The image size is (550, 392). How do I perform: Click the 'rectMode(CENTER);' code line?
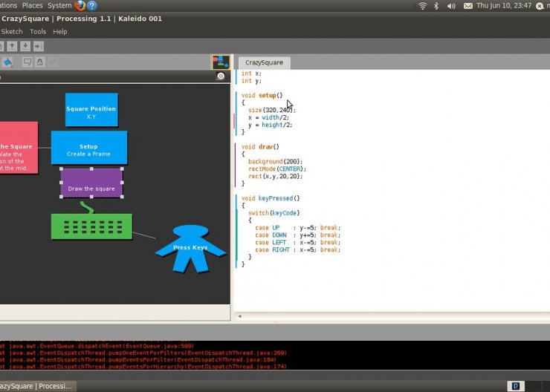[x=276, y=169]
